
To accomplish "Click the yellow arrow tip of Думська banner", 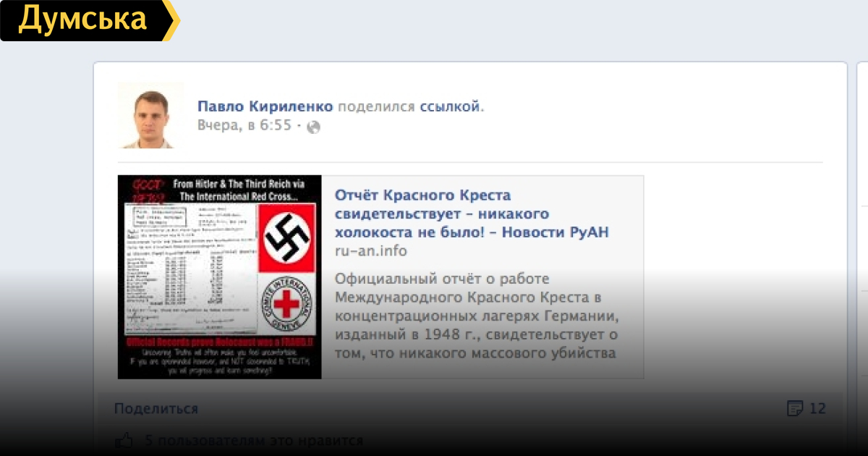I will click(172, 20).
